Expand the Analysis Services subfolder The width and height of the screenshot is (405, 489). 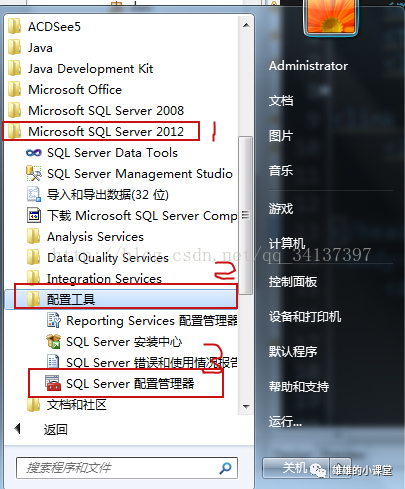(x=95, y=236)
